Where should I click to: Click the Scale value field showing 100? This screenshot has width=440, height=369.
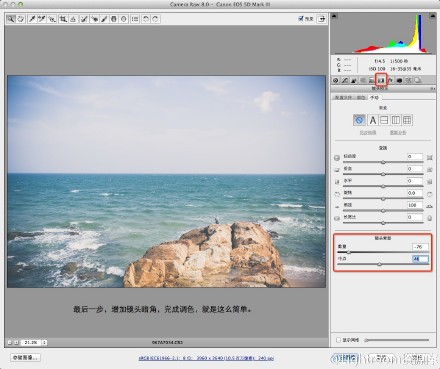coord(415,205)
